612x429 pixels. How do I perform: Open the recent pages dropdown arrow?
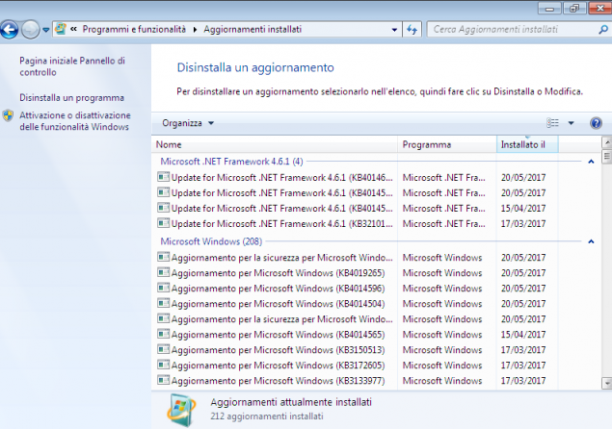pos(46,30)
